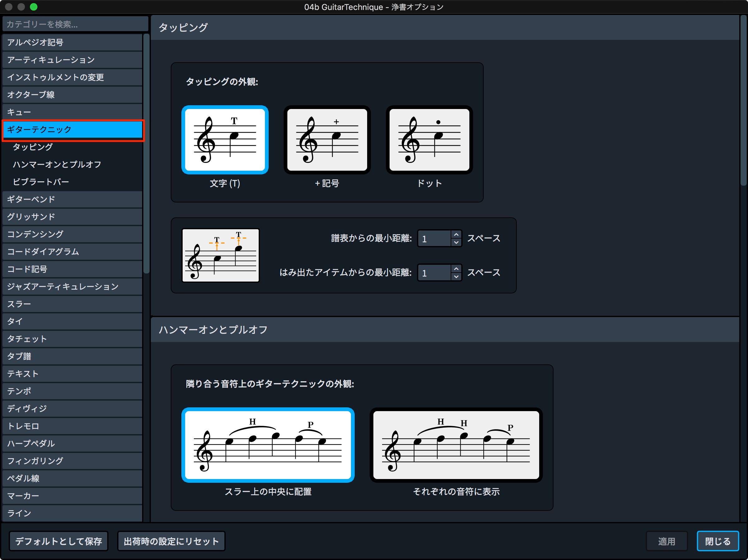Open the ライン category
This screenshot has width=748, height=560.
coord(72,513)
